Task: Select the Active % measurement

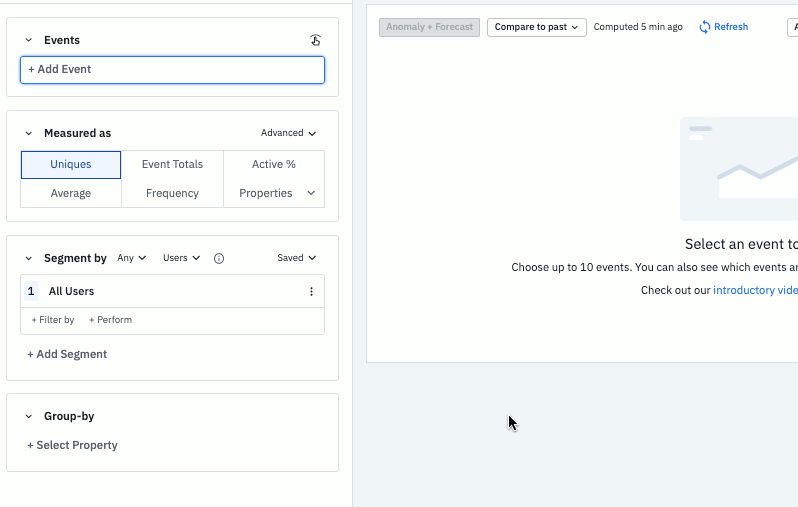Action: 274,164
